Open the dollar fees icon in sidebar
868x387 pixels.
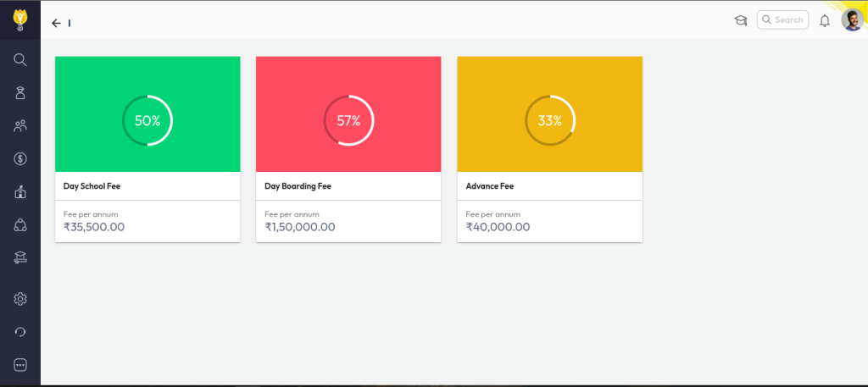click(x=20, y=158)
